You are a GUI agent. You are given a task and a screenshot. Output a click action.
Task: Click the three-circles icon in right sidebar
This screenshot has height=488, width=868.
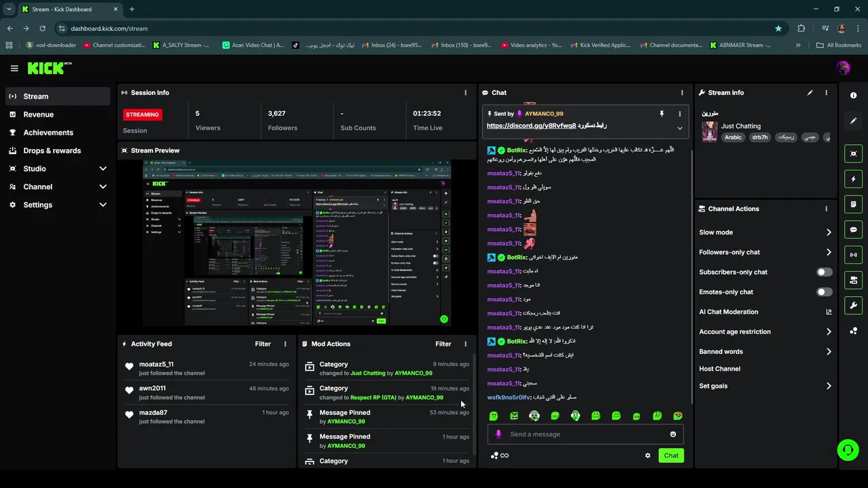(x=853, y=331)
